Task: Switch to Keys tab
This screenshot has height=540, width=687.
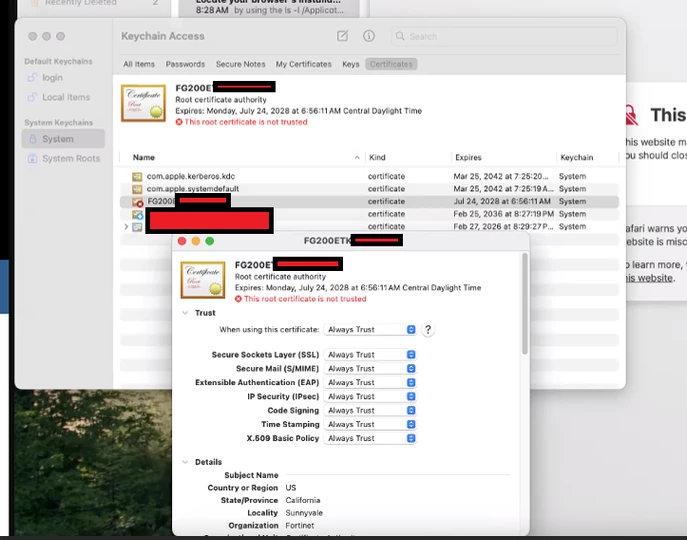Action: click(x=351, y=64)
